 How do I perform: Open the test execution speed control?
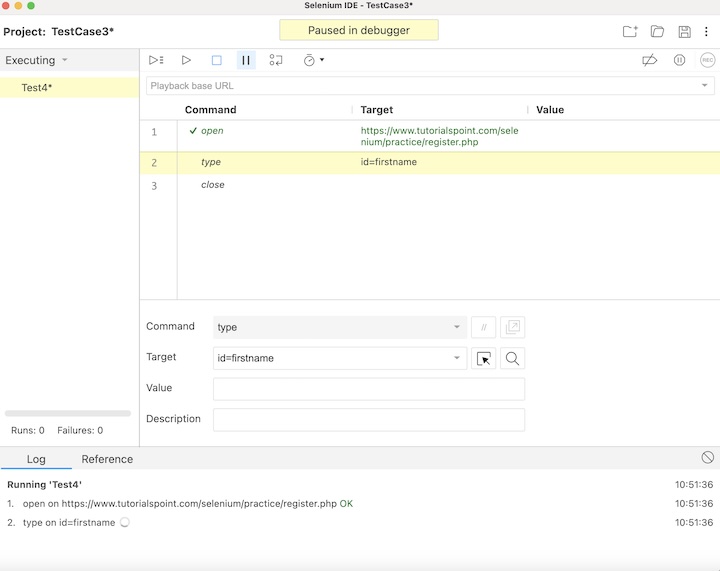pyautogui.click(x=313, y=60)
